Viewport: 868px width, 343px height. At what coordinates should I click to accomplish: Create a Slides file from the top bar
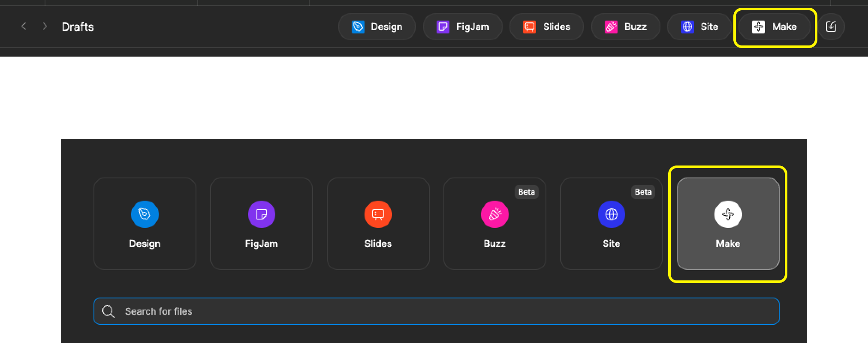pyautogui.click(x=547, y=27)
